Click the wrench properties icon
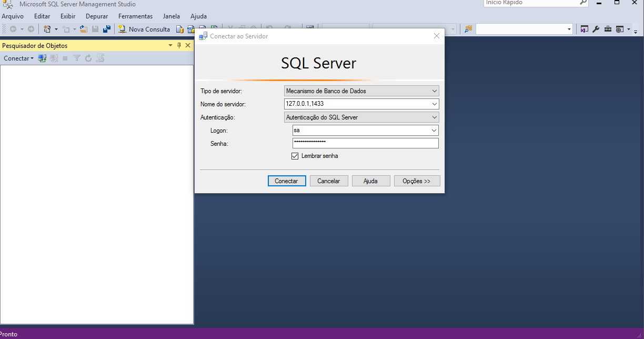 [x=596, y=29]
